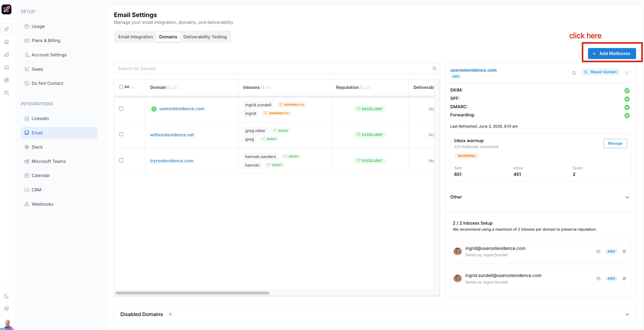Click the Add Mailboxes button
The height and width of the screenshot is (330, 644).
click(612, 53)
